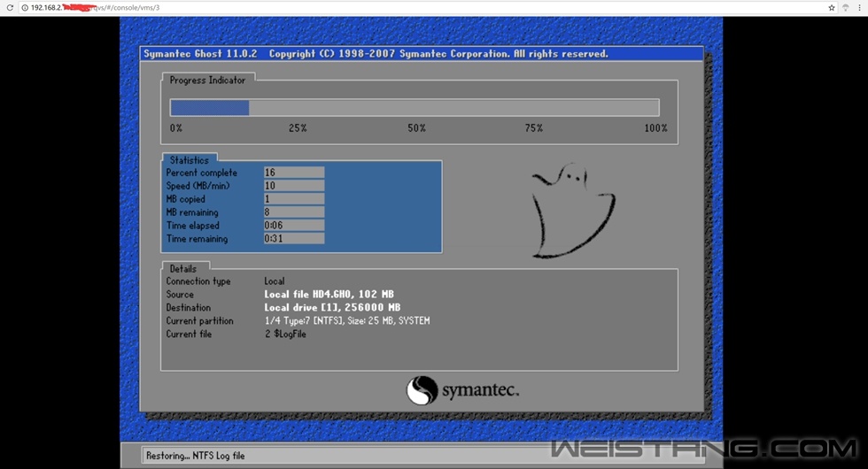The height and width of the screenshot is (469, 868).
Task: Click the site info icon beside the address
Action: (25, 8)
